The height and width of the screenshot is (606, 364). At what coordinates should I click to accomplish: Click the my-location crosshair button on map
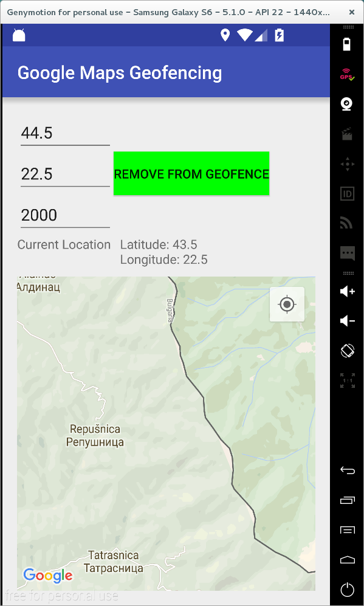(287, 304)
